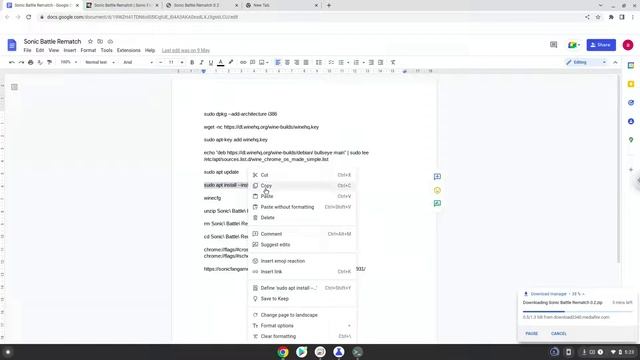Choose Insert emoji reaction
The image size is (640, 360).
point(302,261)
